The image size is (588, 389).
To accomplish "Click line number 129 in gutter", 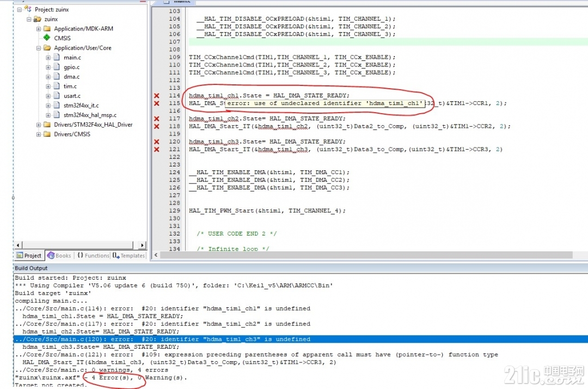I will 174,211.
